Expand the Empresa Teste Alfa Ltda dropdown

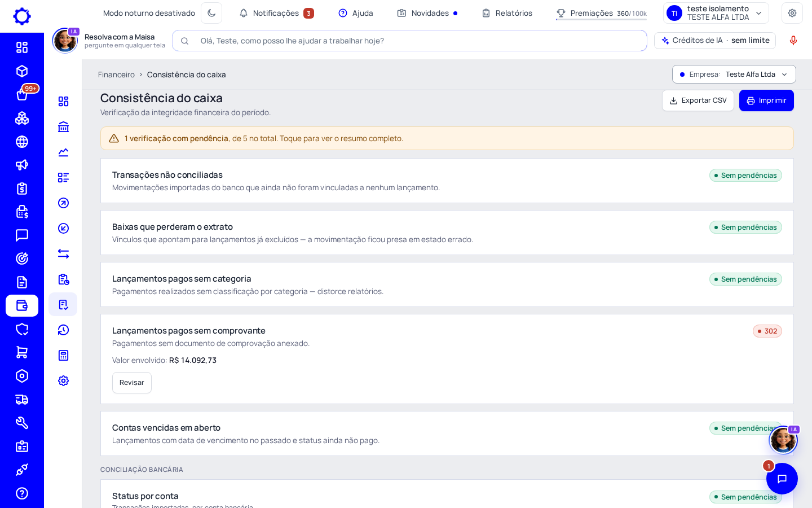(x=734, y=75)
